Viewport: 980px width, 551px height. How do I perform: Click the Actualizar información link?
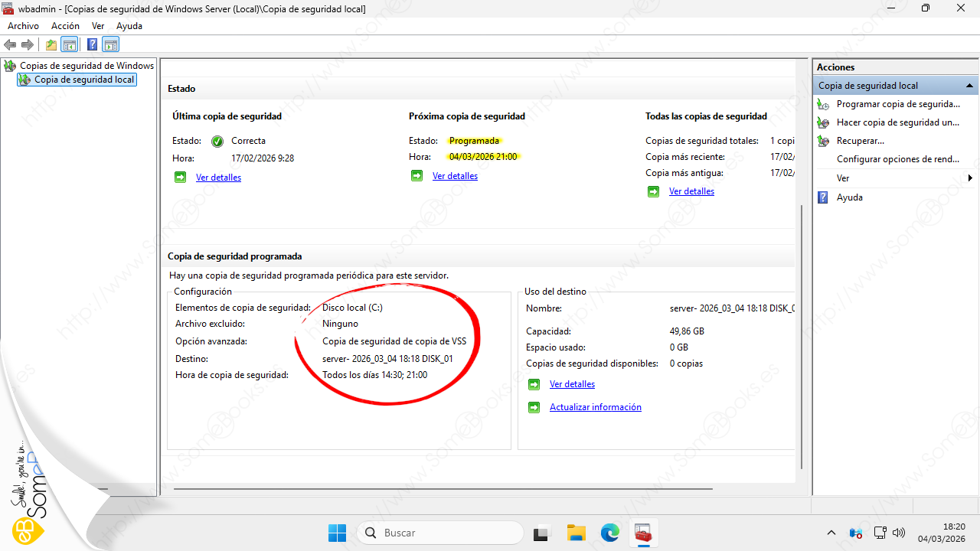(595, 407)
